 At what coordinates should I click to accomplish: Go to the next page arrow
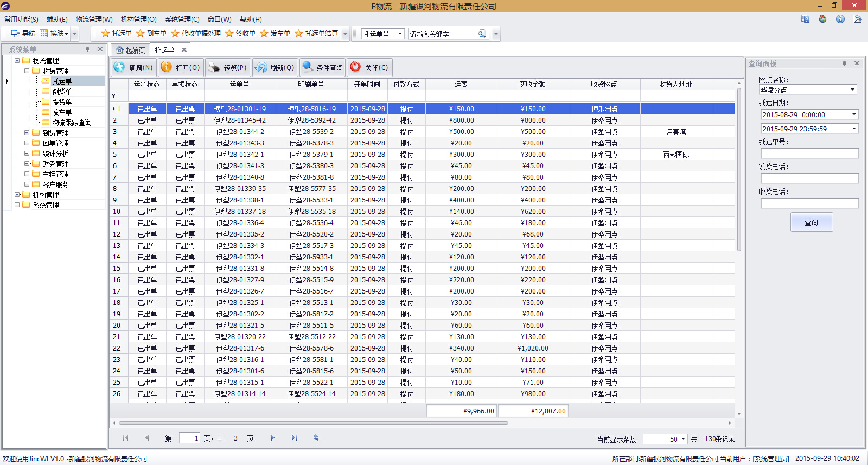click(x=272, y=438)
